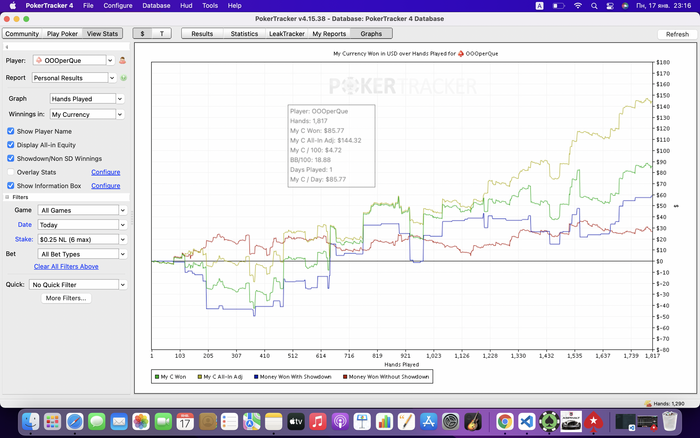Open Trash in the Dock
The width and height of the screenshot is (700, 438).
coord(670,421)
